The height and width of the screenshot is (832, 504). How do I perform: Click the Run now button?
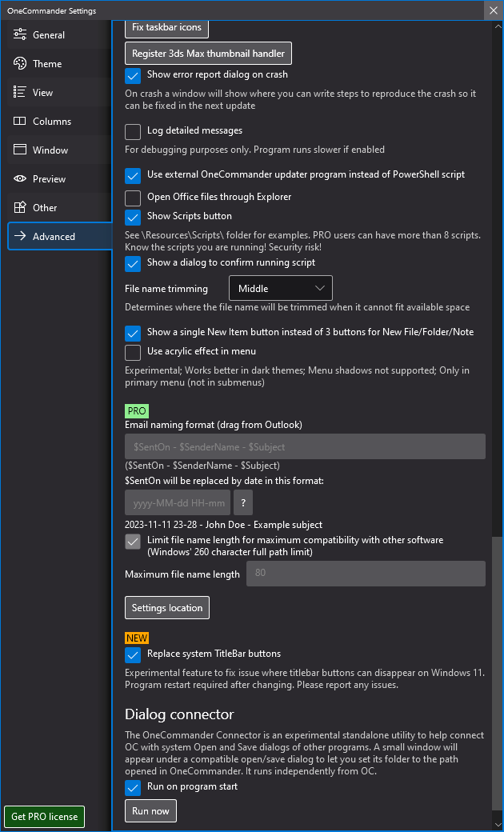(x=150, y=810)
